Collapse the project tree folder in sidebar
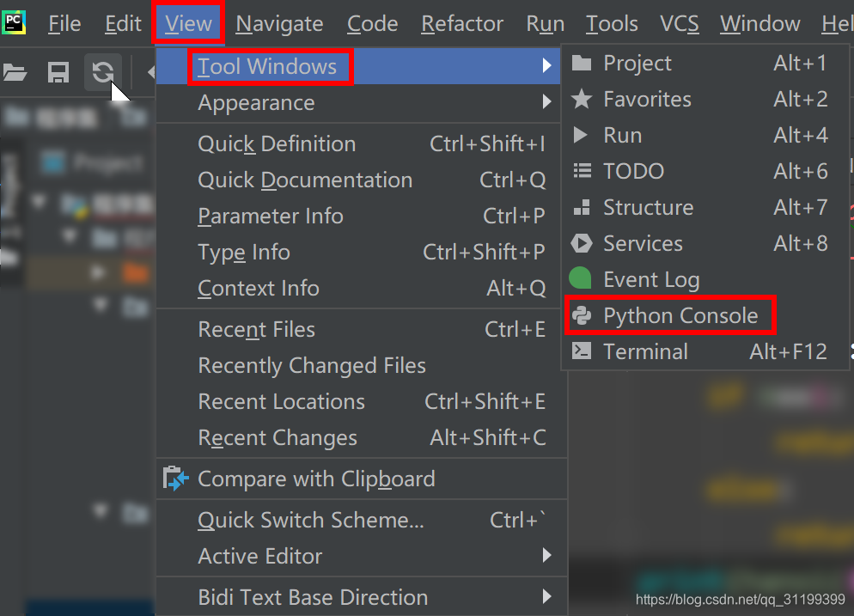 coord(38,201)
